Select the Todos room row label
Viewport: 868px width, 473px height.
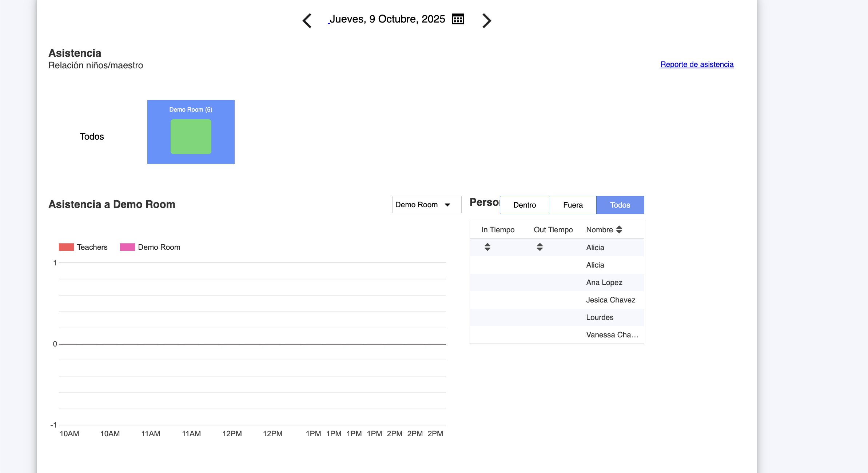pyautogui.click(x=92, y=136)
